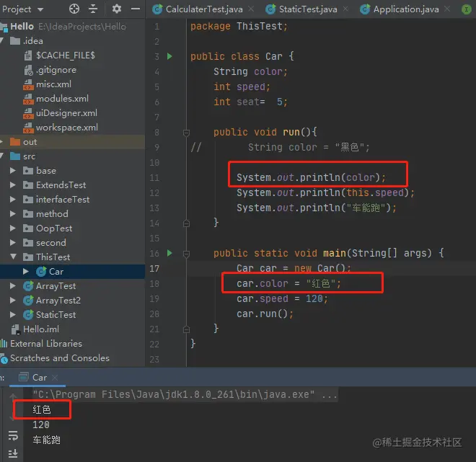
Task: Open the Project view dropdown
Action: [40, 9]
